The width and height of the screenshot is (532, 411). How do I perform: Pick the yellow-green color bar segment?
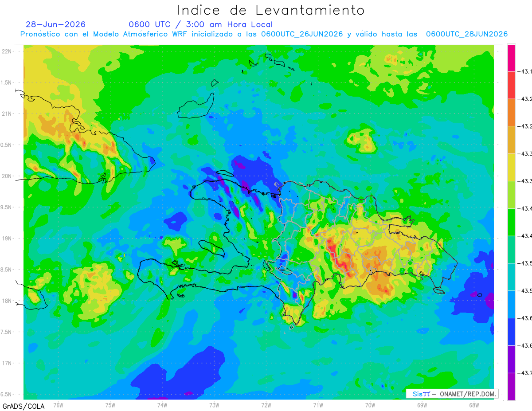pos(511,195)
